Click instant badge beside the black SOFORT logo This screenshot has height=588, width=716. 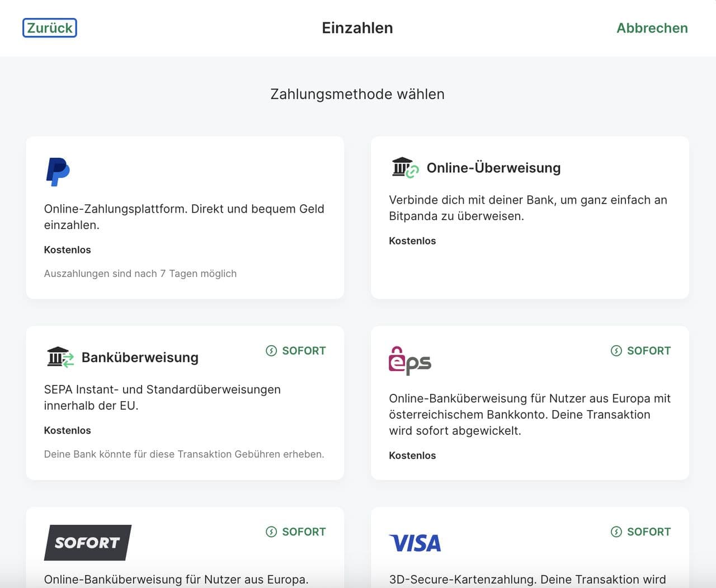(296, 532)
